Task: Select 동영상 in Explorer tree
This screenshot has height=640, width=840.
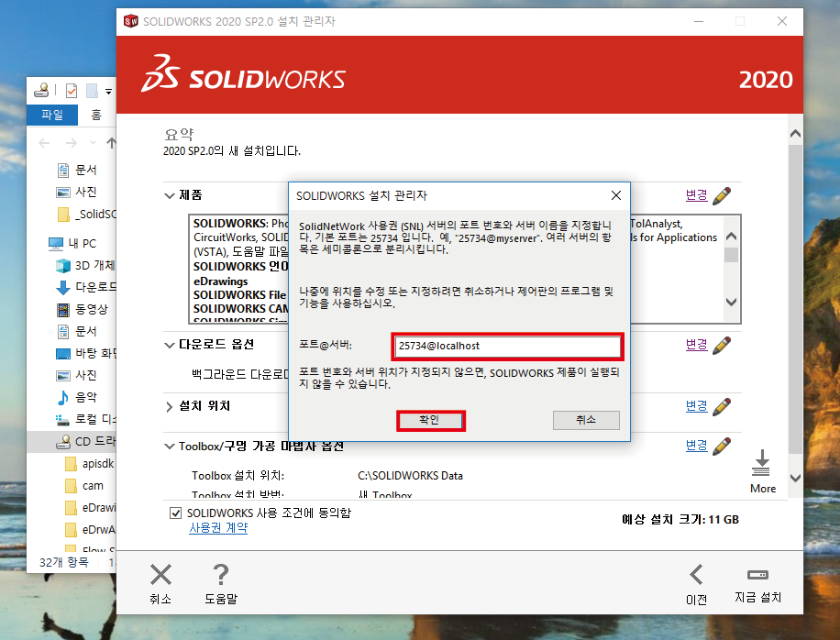Action: click(x=83, y=310)
